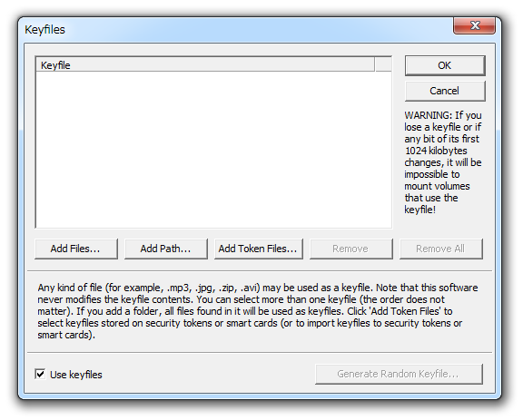Open the Add Files... browser

[x=76, y=249]
